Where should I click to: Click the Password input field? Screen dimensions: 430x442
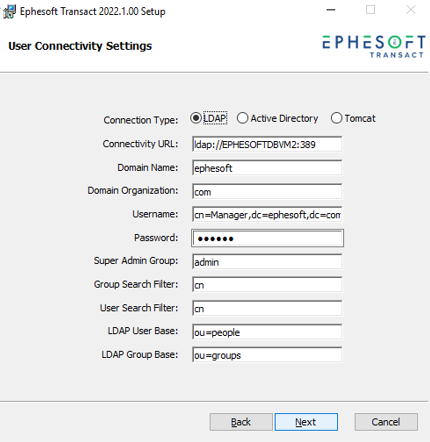[267, 238]
